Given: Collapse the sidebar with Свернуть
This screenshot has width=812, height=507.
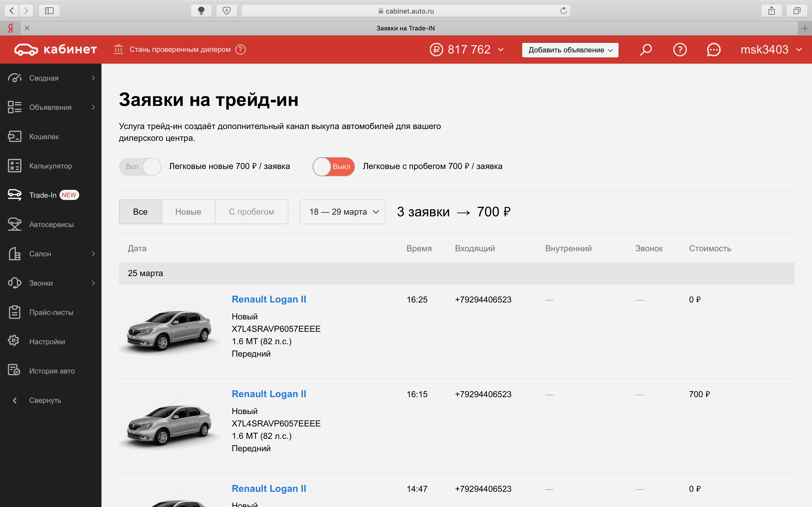Looking at the screenshot, I should click(x=45, y=400).
